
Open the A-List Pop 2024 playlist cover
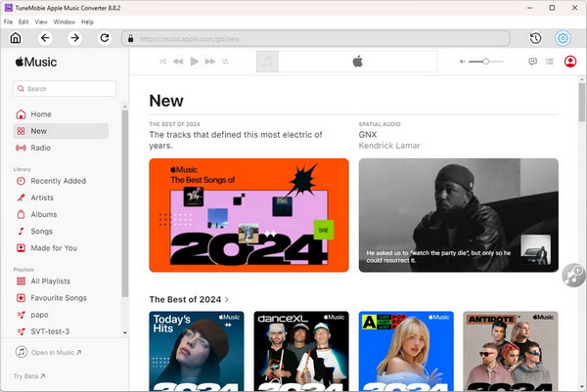406,351
